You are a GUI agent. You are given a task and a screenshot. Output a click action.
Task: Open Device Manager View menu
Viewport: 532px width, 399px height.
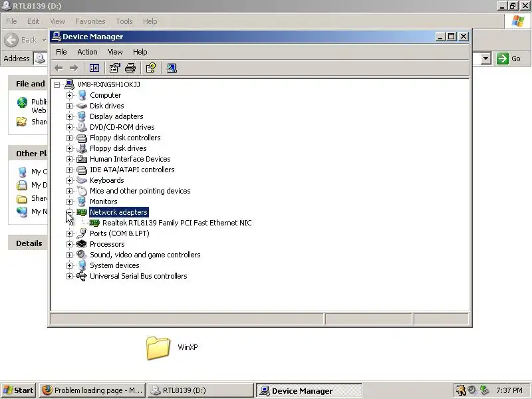pyautogui.click(x=115, y=52)
